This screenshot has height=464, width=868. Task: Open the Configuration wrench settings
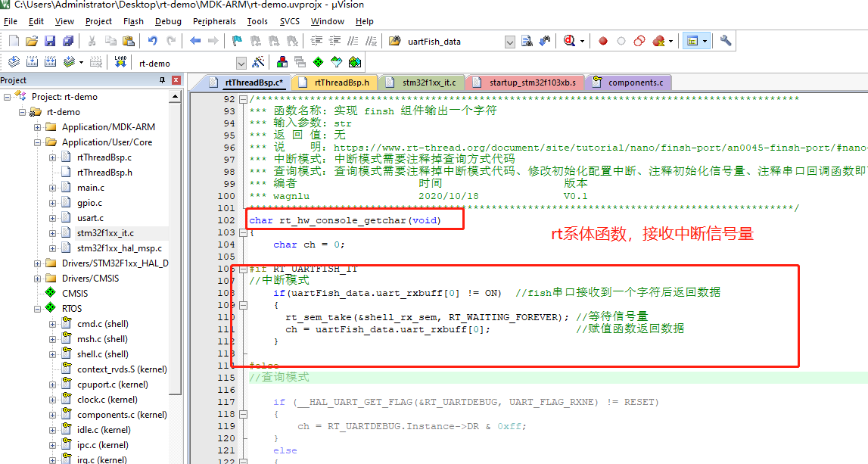(727, 41)
